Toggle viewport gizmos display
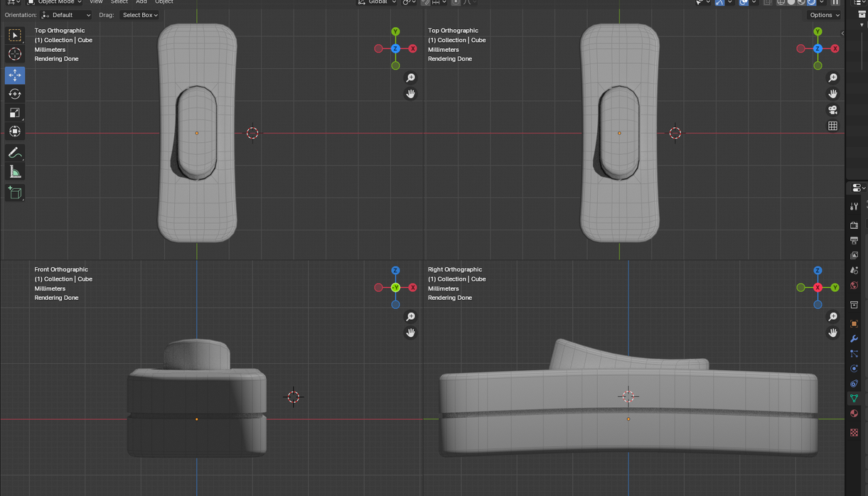 tap(719, 2)
